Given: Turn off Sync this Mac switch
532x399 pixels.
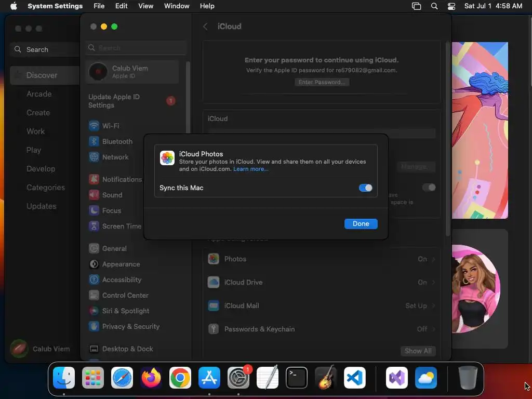Looking at the screenshot, I should pyautogui.click(x=365, y=188).
